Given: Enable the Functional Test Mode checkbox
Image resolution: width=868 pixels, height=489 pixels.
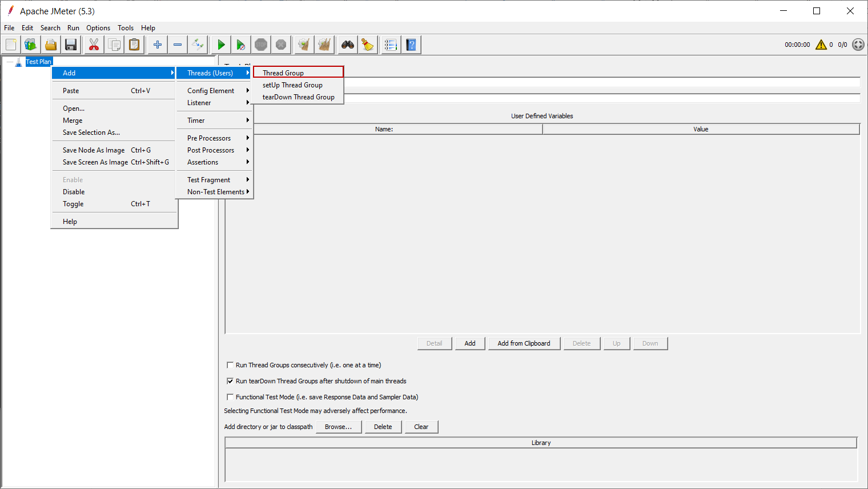Looking at the screenshot, I should point(230,397).
